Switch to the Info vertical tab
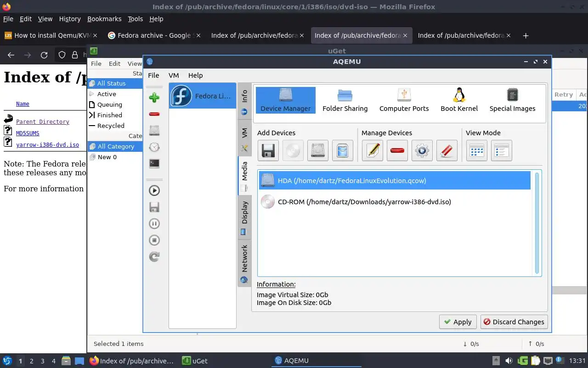 tap(244, 102)
